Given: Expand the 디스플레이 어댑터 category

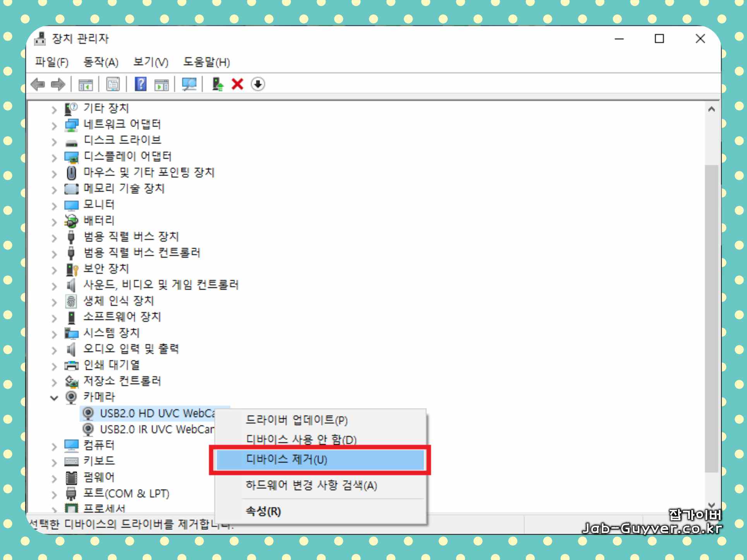Looking at the screenshot, I should coord(54,158).
